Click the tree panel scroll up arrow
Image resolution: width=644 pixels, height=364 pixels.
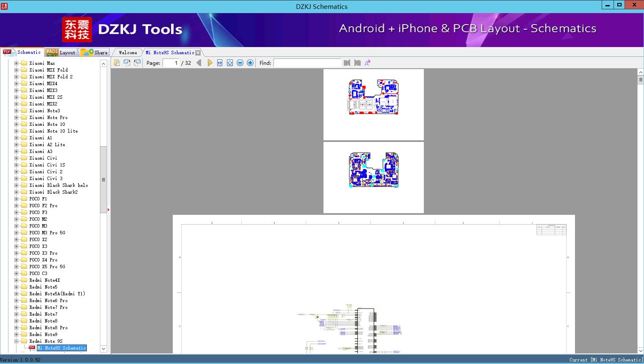(x=103, y=64)
